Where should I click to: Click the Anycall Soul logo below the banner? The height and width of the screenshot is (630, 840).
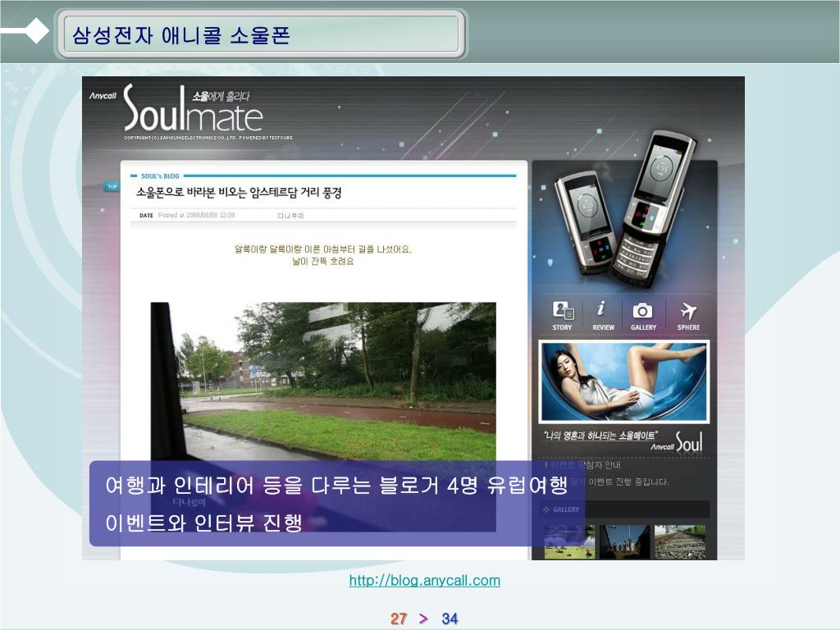[x=677, y=442]
